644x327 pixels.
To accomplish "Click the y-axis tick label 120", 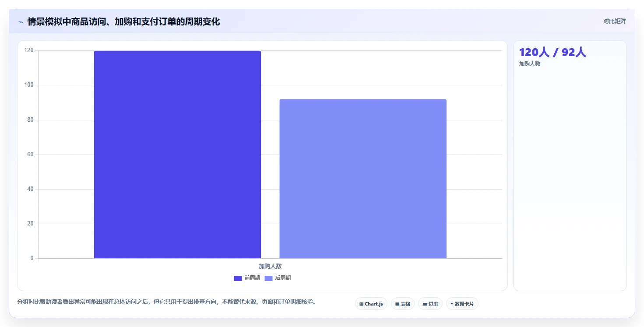I will pyautogui.click(x=29, y=50).
